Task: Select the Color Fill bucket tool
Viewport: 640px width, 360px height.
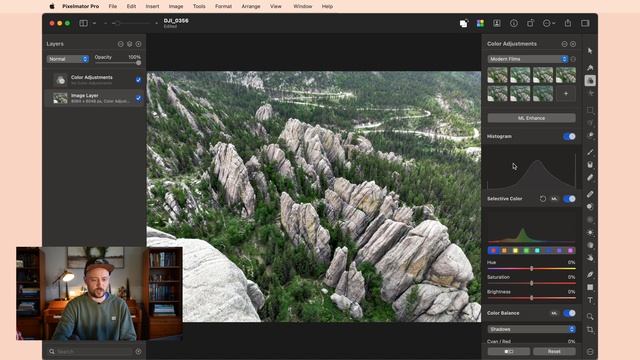Action: click(590, 164)
